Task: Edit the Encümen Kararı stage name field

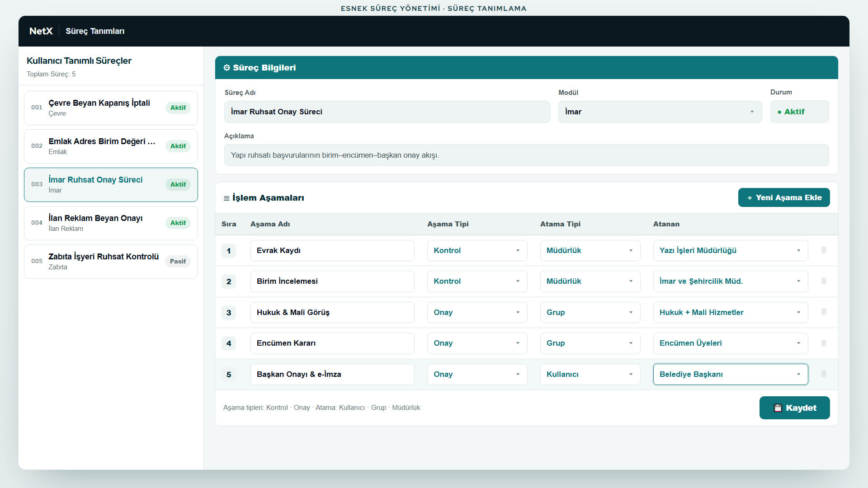Action: click(332, 343)
